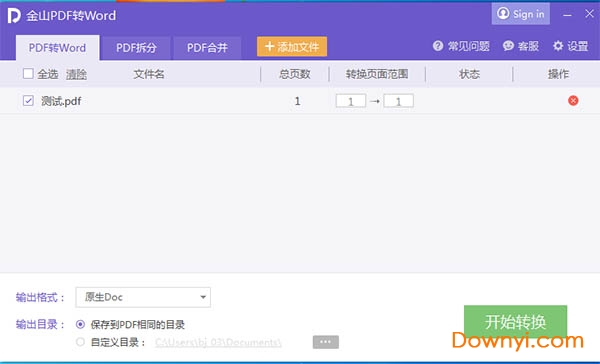Click 文件名 column header
This screenshot has height=364, width=600.
tap(149, 74)
